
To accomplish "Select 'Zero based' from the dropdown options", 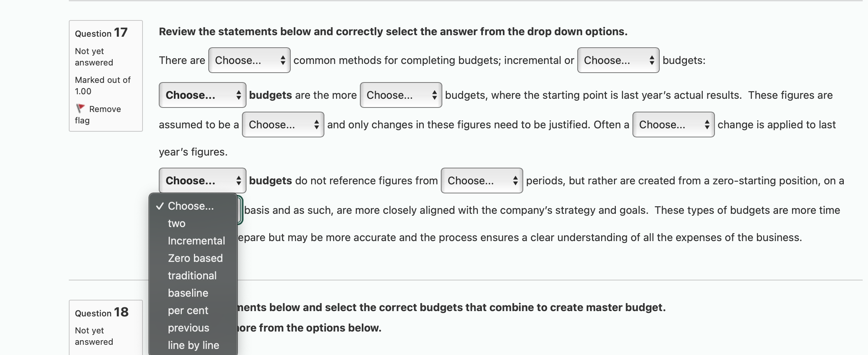I will coord(195,258).
